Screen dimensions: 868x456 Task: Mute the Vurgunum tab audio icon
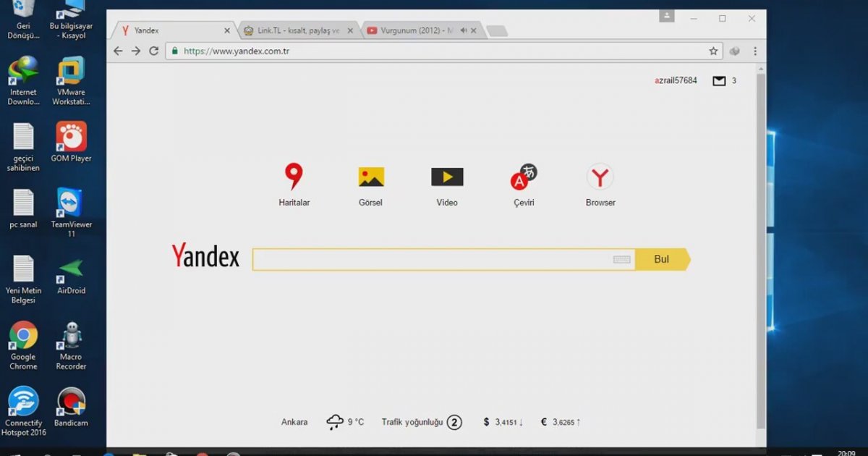coord(464,30)
